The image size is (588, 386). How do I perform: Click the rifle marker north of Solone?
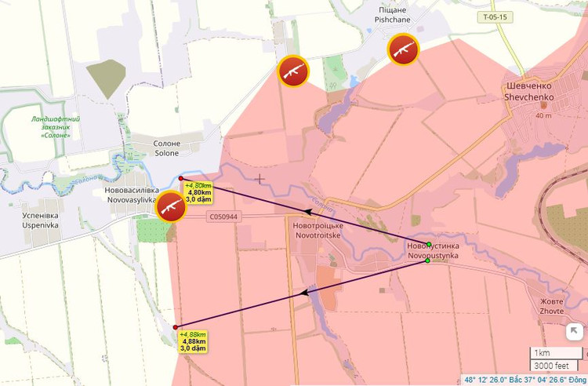click(293, 71)
